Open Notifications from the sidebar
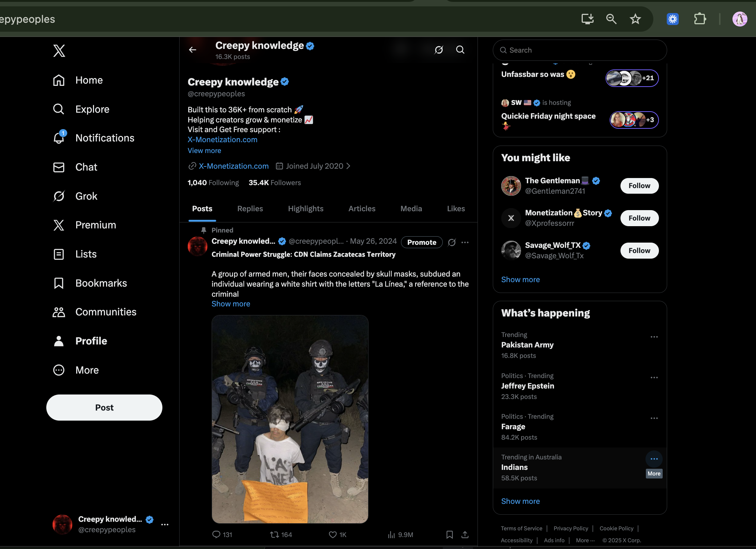Image resolution: width=756 pixels, height=549 pixels. pyautogui.click(x=105, y=138)
